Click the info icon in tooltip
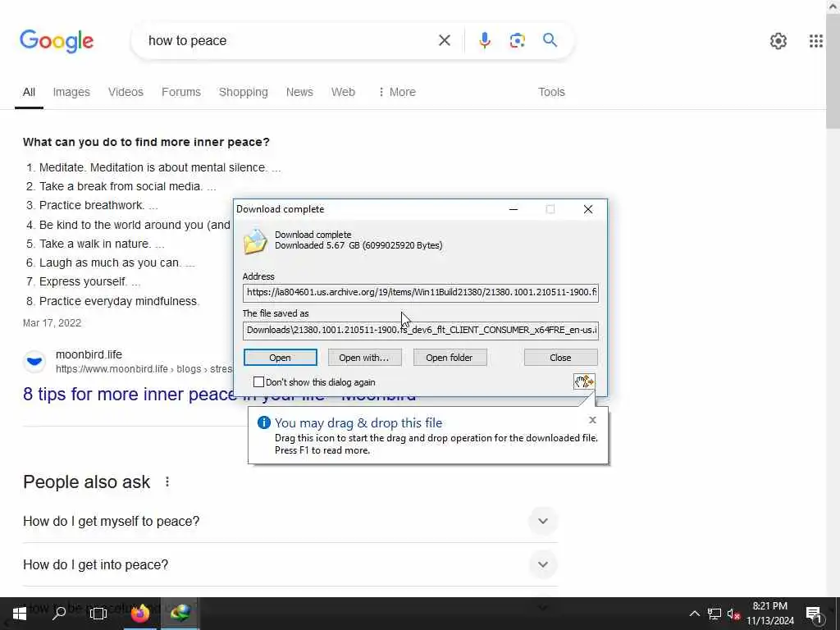The image size is (840, 630). point(263,422)
